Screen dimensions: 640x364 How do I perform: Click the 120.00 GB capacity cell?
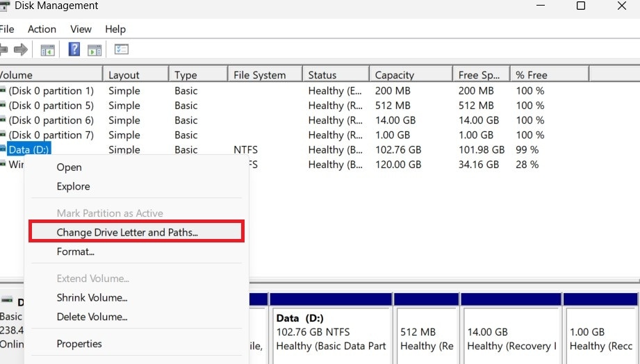[x=398, y=165]
